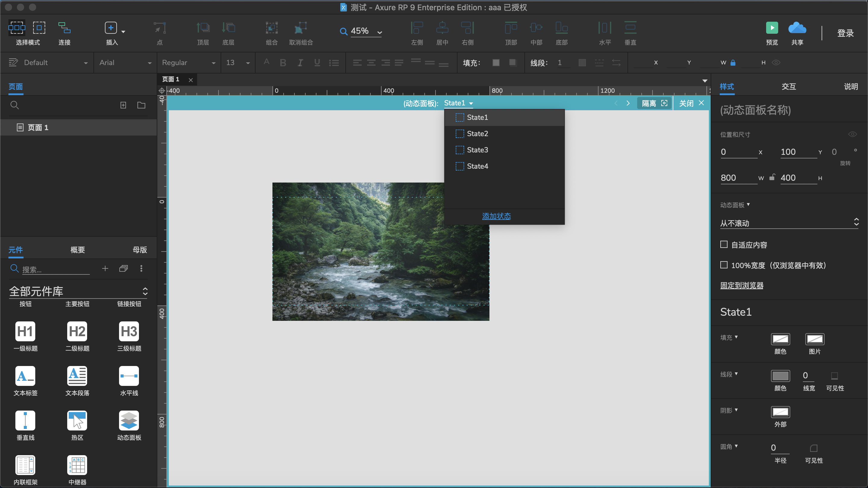Add a new page icon

(123, 105)
